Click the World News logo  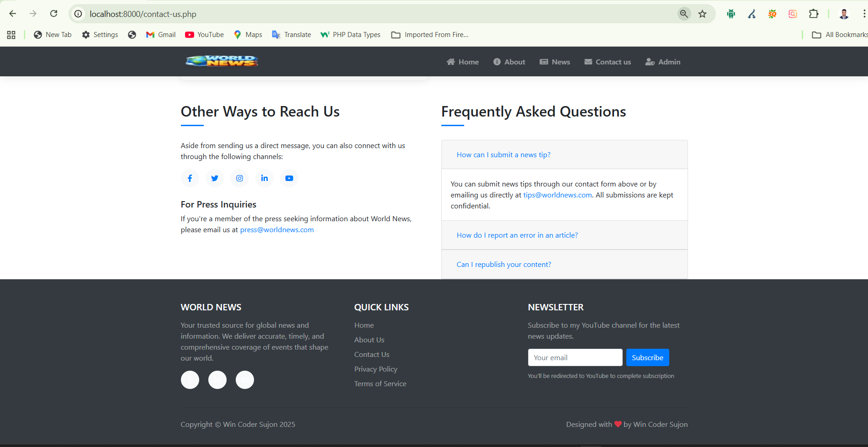222,61
